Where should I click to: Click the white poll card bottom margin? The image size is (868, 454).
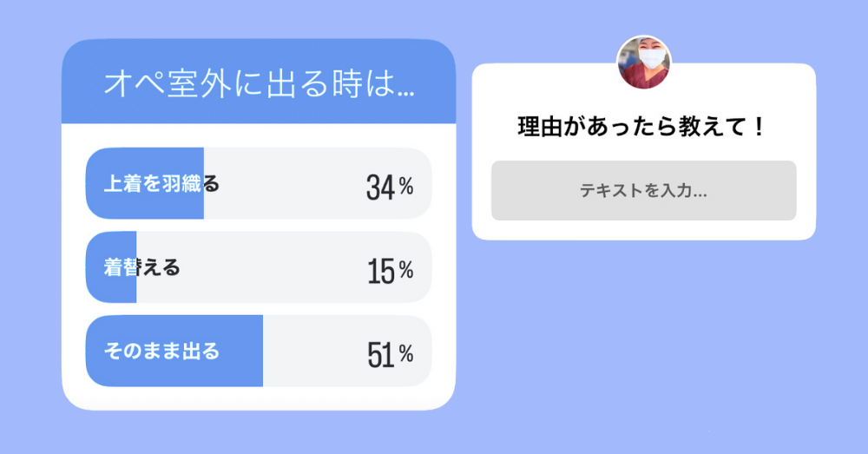tap(259, 398)
